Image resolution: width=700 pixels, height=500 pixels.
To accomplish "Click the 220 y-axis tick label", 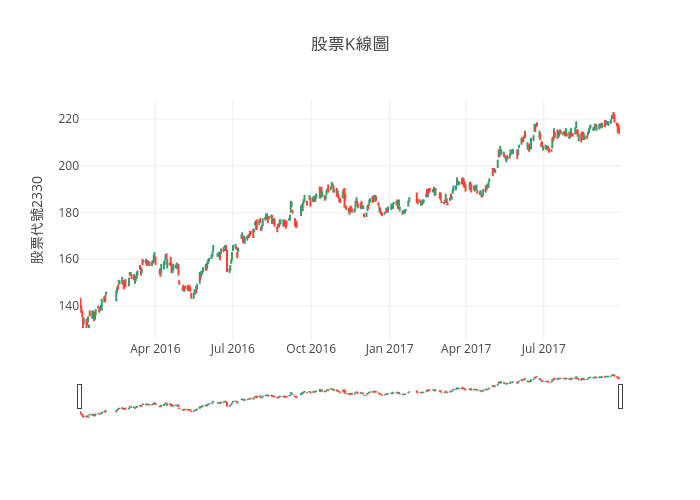I will tap(68, 119).
